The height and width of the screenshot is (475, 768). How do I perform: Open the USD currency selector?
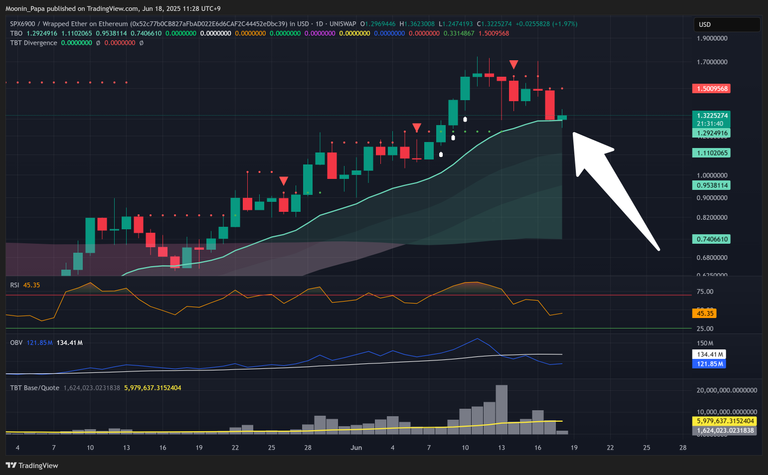pyautogui.click(x=704, y=24)
